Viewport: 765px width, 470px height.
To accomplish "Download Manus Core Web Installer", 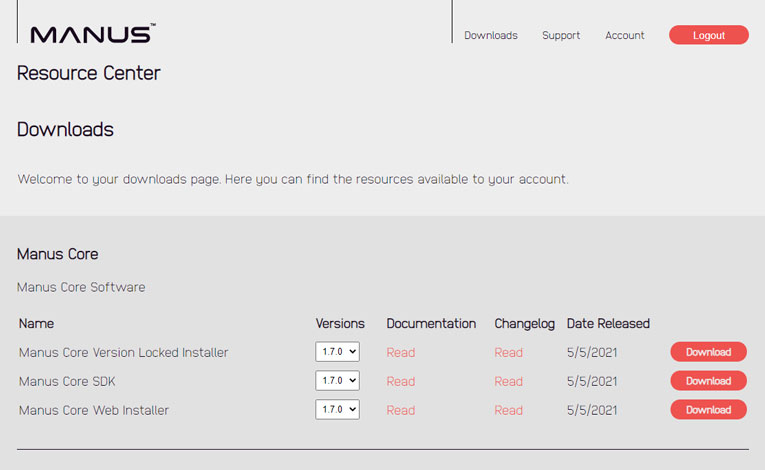I will tap(708, 410).
